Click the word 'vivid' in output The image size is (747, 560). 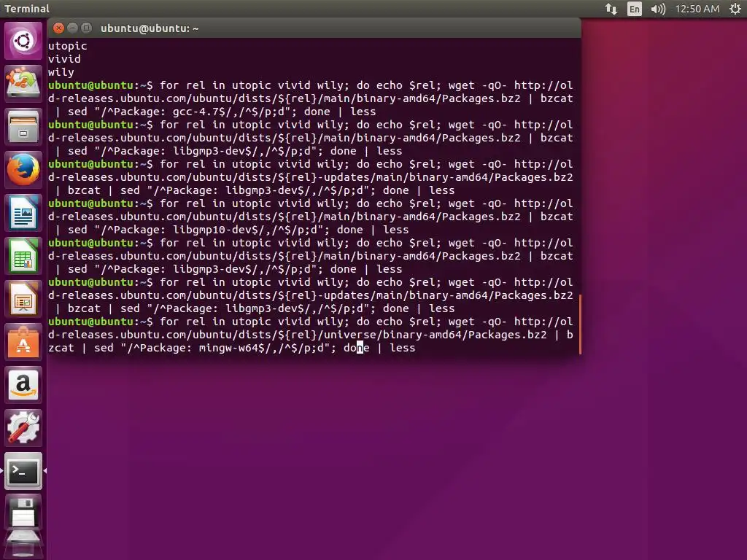[x=64, y=59]
